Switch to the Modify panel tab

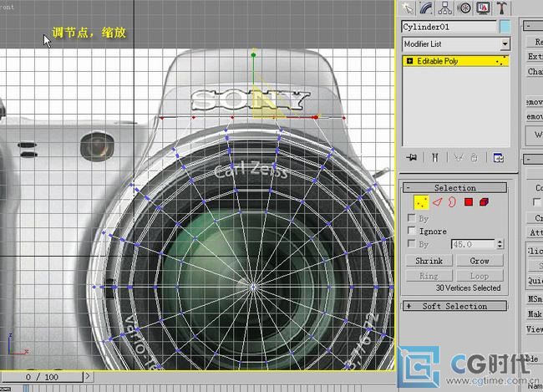[426, 8]
